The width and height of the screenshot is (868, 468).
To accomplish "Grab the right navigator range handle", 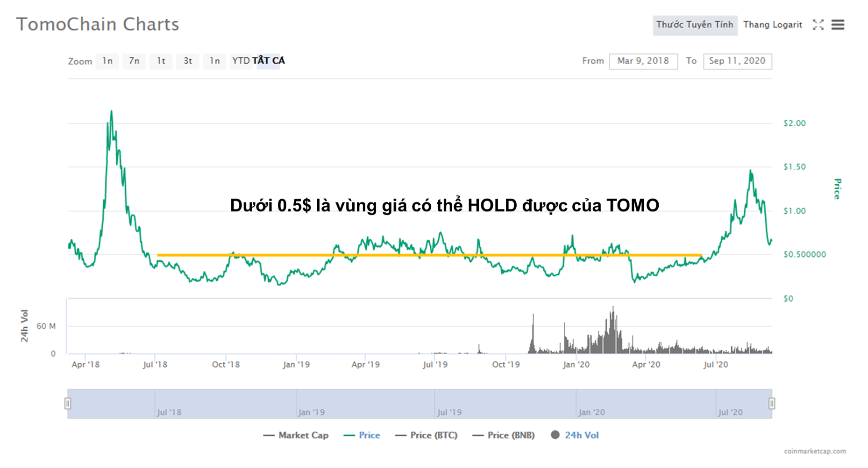I will pyautogui.click(x=772, y=403).
